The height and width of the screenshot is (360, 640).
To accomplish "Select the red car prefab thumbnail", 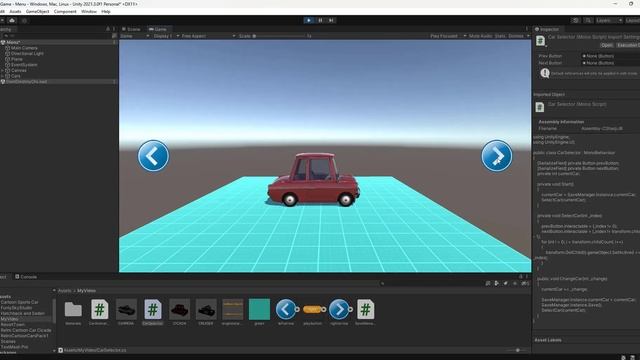I will click(x=179, y=309).
